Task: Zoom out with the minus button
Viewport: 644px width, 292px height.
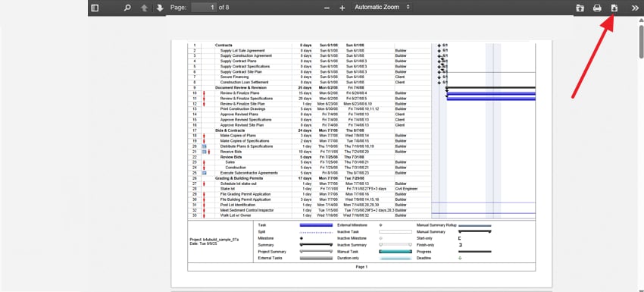Action: (x=327, y=8)
